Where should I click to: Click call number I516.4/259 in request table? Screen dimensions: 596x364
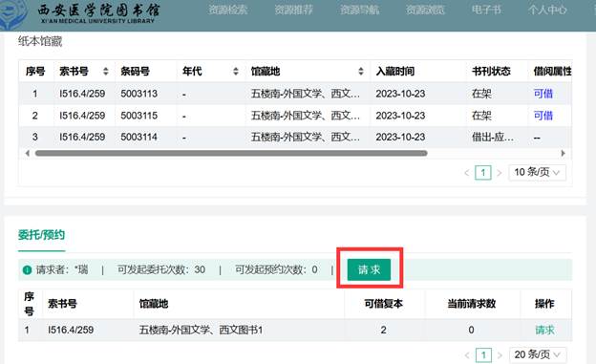pyautogui.click(x=71, y=331)
